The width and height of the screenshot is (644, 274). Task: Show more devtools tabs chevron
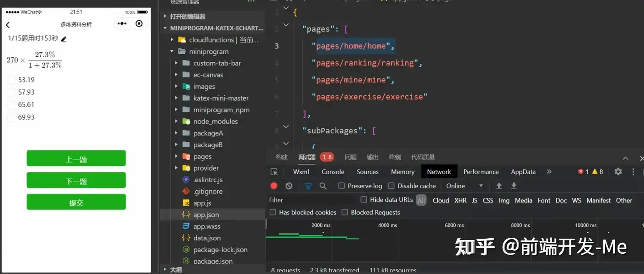[549, 171]
